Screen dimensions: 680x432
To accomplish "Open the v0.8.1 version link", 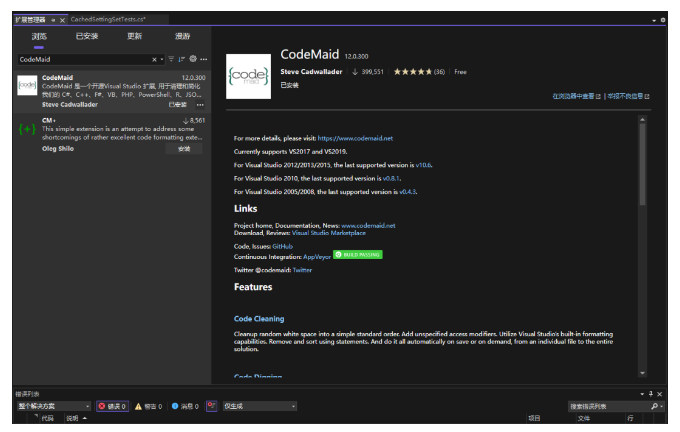I will click(391, 178).
